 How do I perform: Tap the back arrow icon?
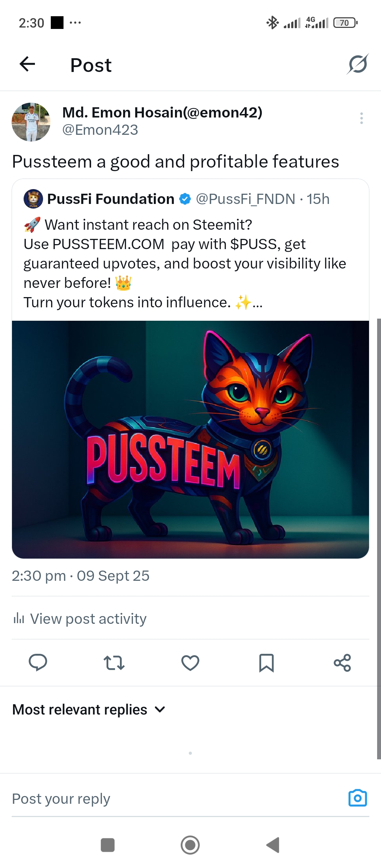pos(27,64)
